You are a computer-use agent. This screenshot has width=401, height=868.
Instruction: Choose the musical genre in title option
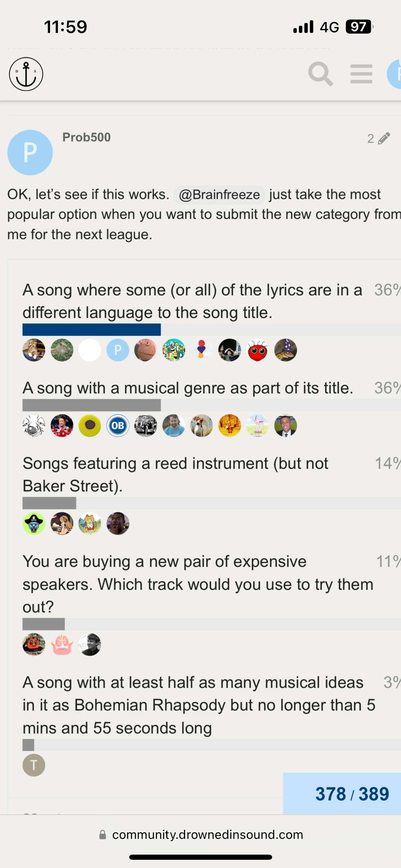tap(188, 388)
